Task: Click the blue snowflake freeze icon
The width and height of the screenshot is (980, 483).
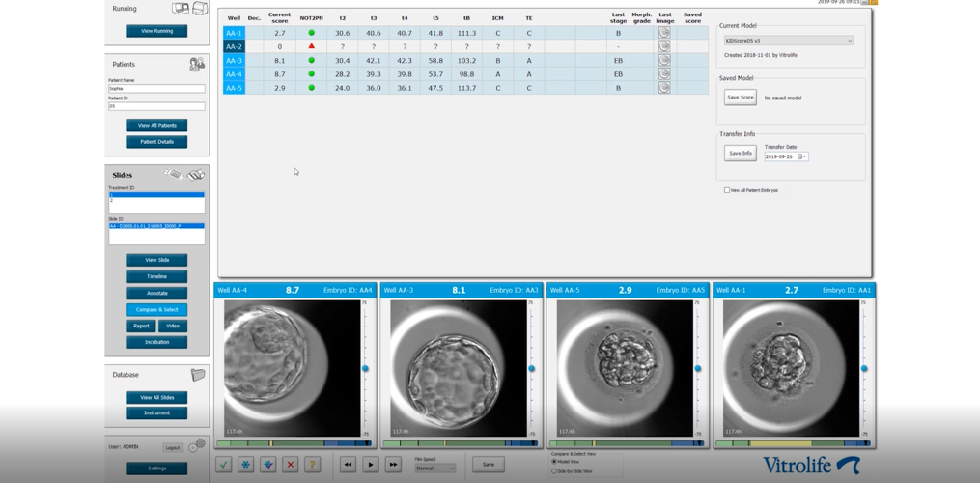Action: click(246, 465)
